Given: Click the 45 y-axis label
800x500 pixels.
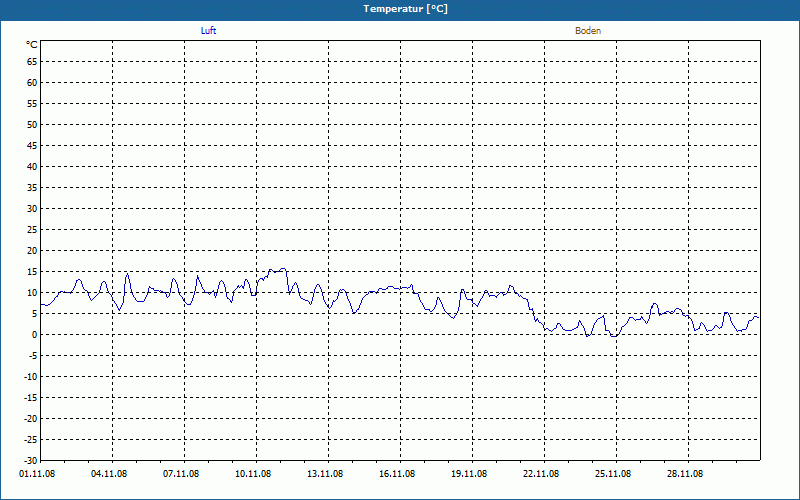Looking at the screenshot, I should pos(32,146).
